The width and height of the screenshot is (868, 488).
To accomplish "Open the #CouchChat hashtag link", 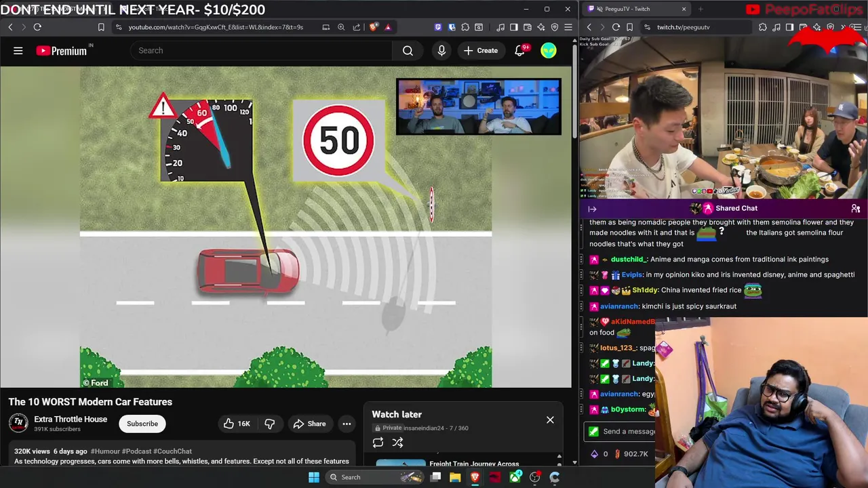I will [172, 451].
